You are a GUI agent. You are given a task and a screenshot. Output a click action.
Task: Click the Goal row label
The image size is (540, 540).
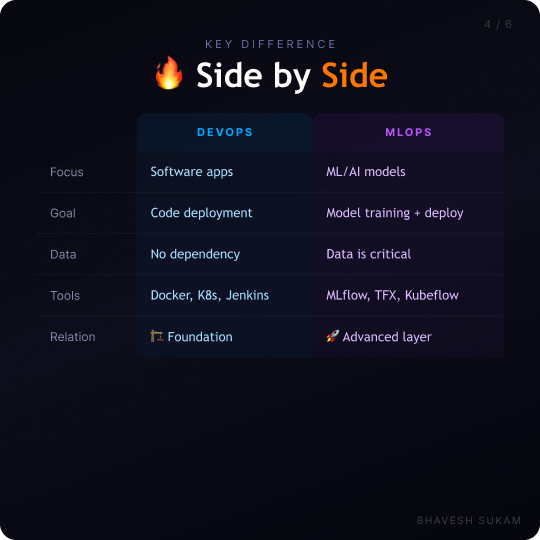(63, 213)
